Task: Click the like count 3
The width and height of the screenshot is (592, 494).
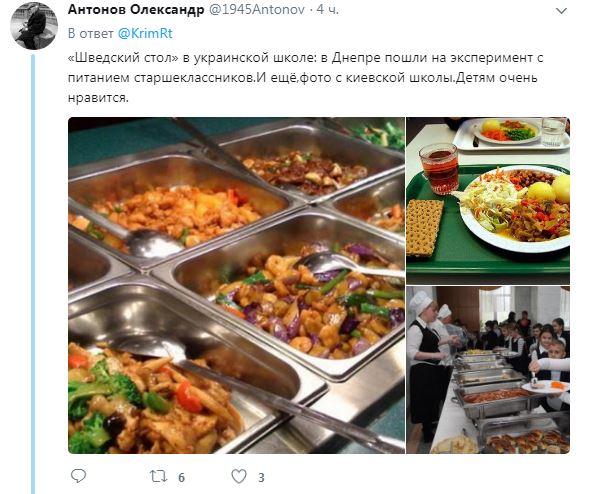Action: [x=261, y=477]
